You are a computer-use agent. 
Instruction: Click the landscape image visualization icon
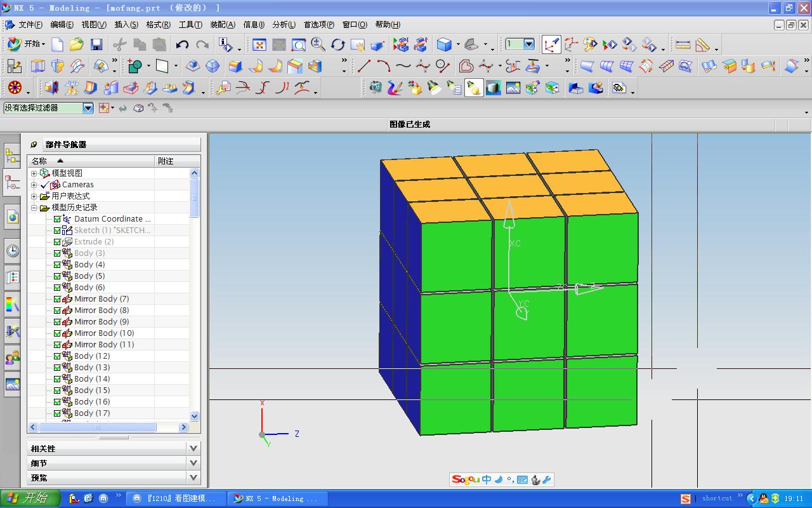[513, 88]
